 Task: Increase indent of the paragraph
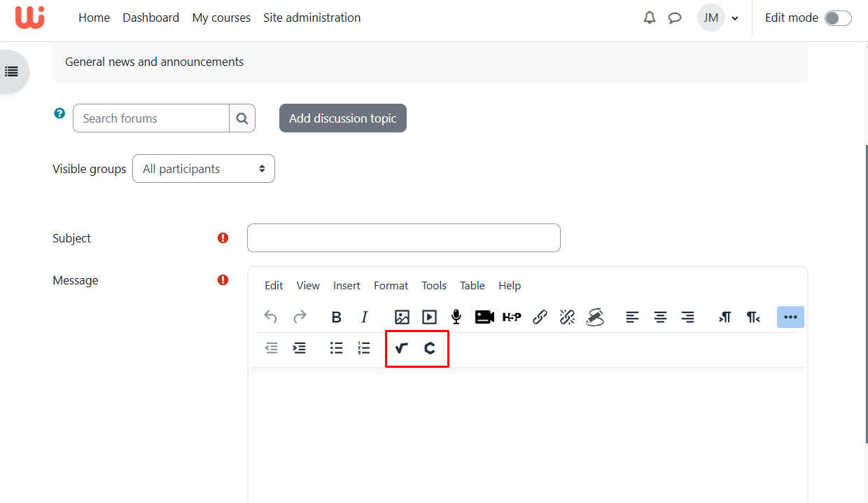click(300, 348)
